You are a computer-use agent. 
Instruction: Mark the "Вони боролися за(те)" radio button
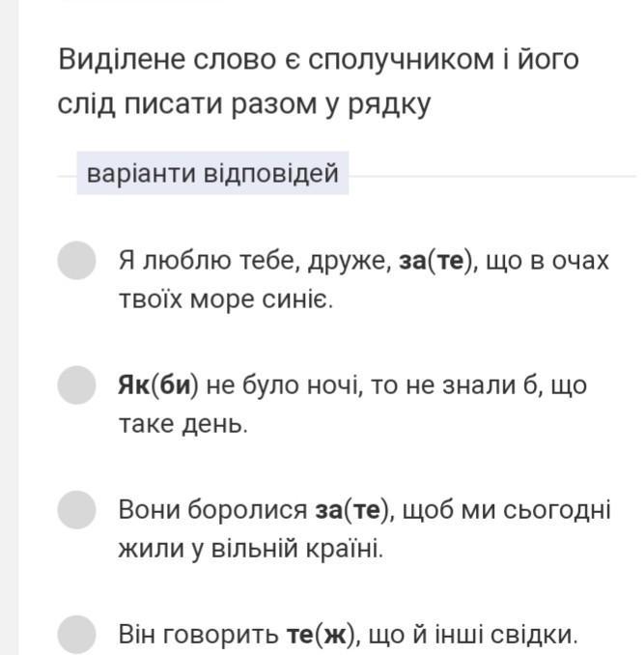[76, 510]
